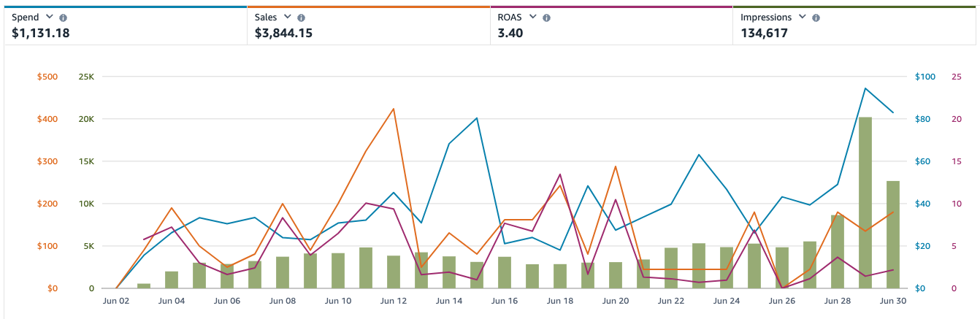Select the $3,844.15 Sales total
Image resolution: width=980 pixels, height=319 pixels.
tap(284, 33)
